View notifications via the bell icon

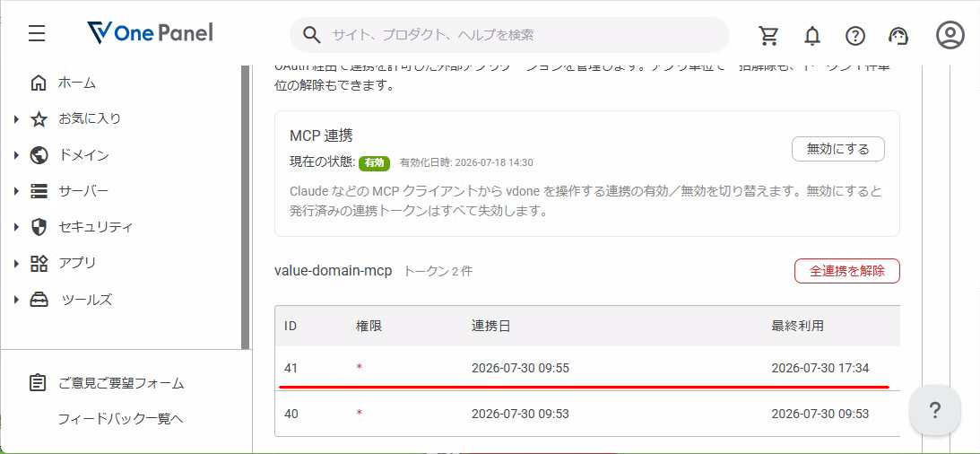(811, 36)
